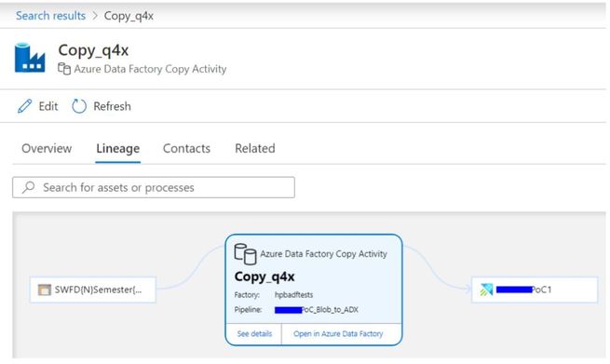Select the PoC1 destination node

pyautogui.click(x=535, y=290)
